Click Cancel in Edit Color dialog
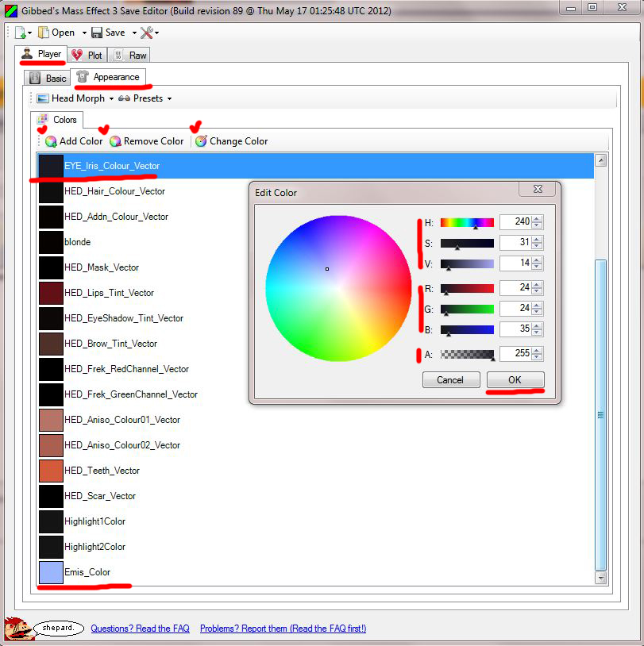644x646 pixels. [x=451, y=380]
